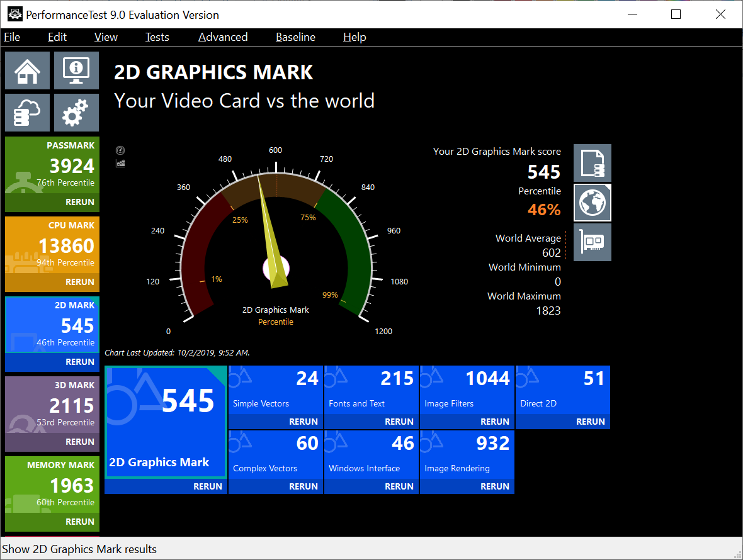The height and width of the screenshot is (560, 743).
Task: Select the world comparison globe icon
Action: pyautogui.click(x=593, y=203)
